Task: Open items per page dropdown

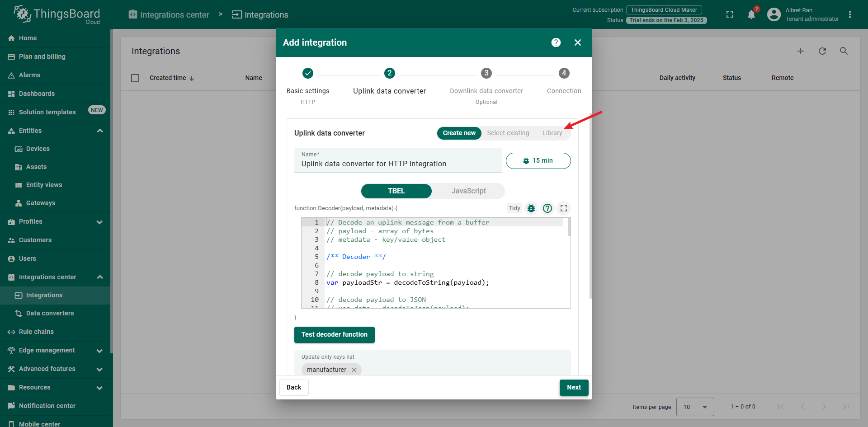Action: click(695, 407)
